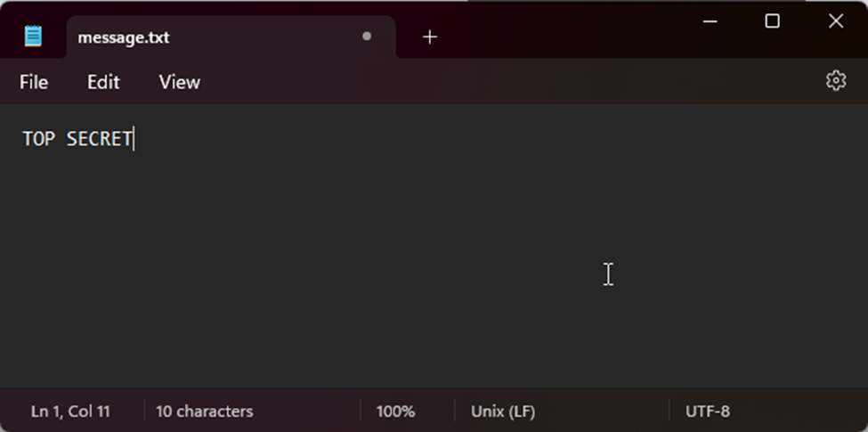Minimize the Notepad window

coord(710,21)
